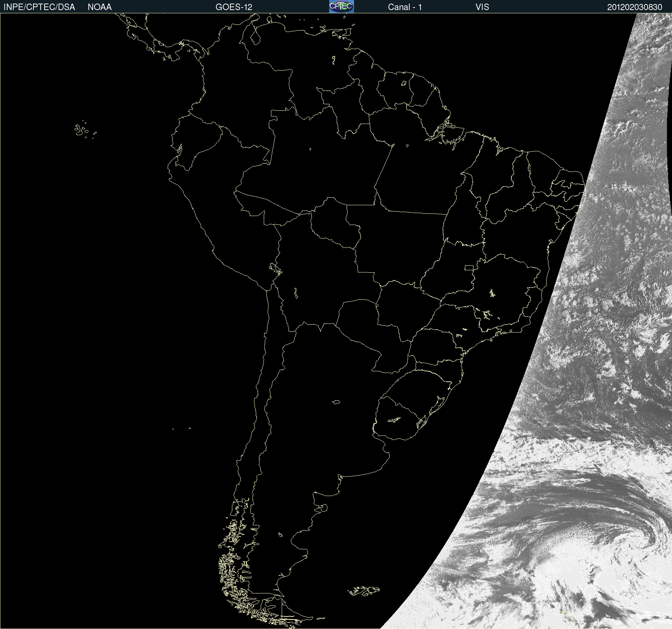Image resolution: width=672 pixels, height=629 pixels.
Task: Click the 'VIS' label in the header
Action: [482, 7]
